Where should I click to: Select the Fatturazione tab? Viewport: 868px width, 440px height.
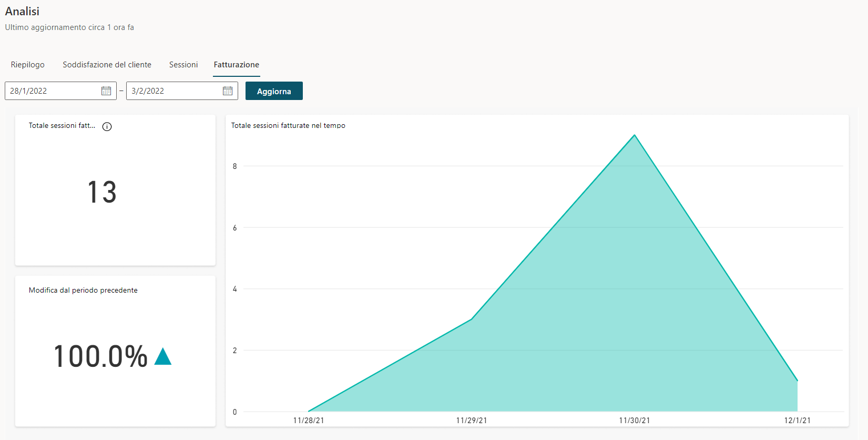(236, 65)
